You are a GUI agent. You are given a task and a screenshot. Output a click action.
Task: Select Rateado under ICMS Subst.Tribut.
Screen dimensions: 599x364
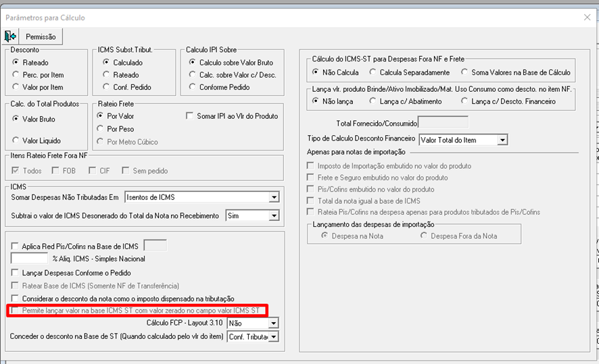point(107,74)
